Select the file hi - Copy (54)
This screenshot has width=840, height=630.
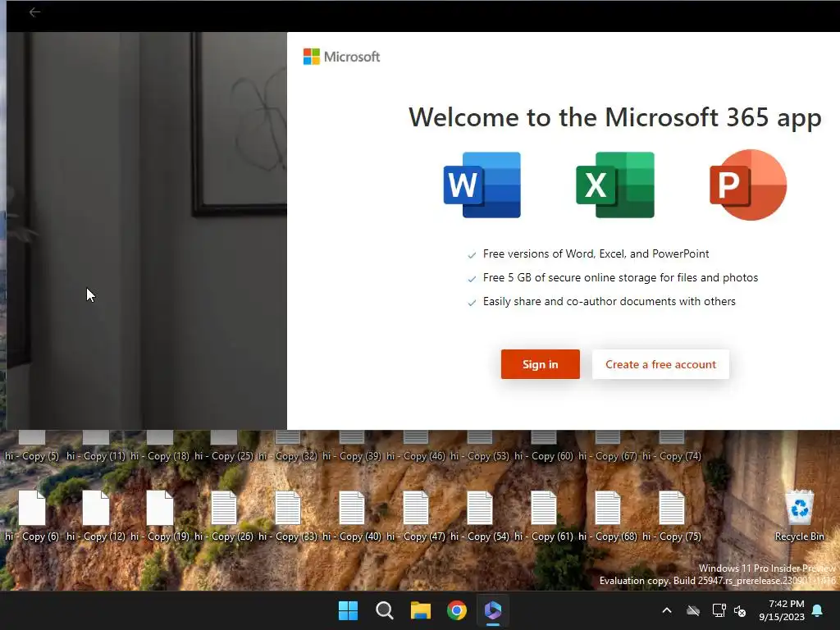point(480,515)
